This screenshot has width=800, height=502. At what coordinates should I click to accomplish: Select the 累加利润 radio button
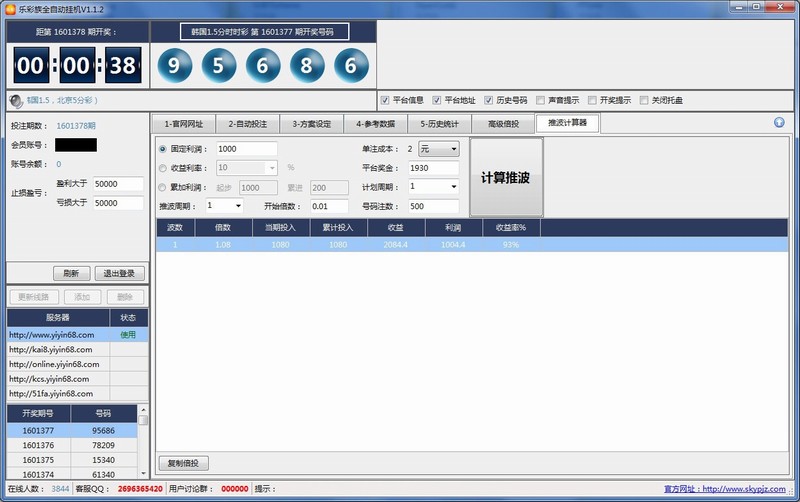[164, 187]
